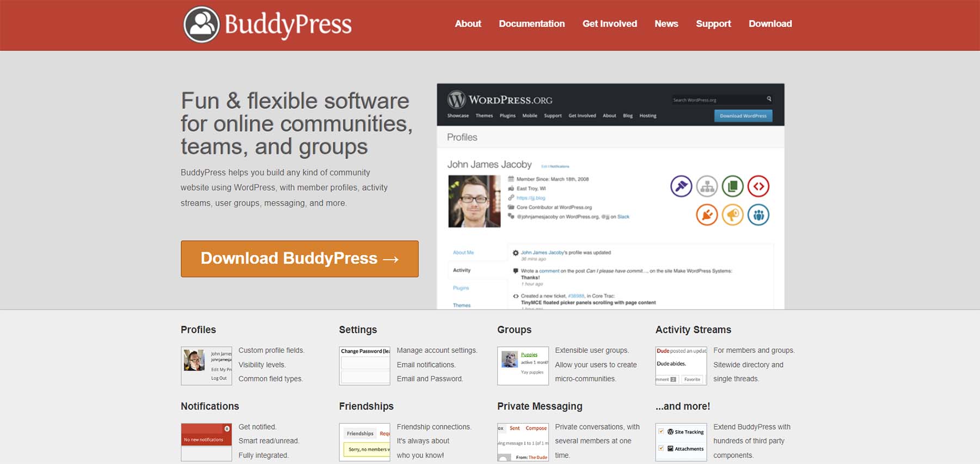Go to the Get Involved page
980x464 pixels.
pos(609,24)
